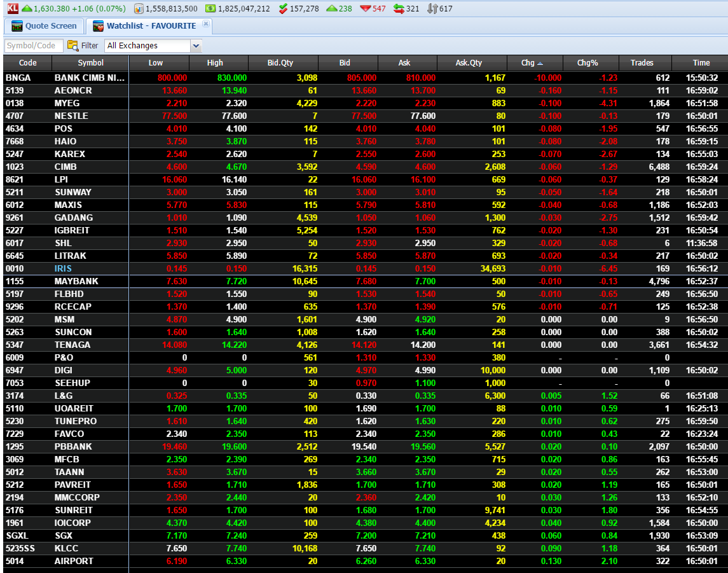Screen dimensions: 728x573
Task: Sort by the Ask.Qty column header
Action: tap(472, 63)
